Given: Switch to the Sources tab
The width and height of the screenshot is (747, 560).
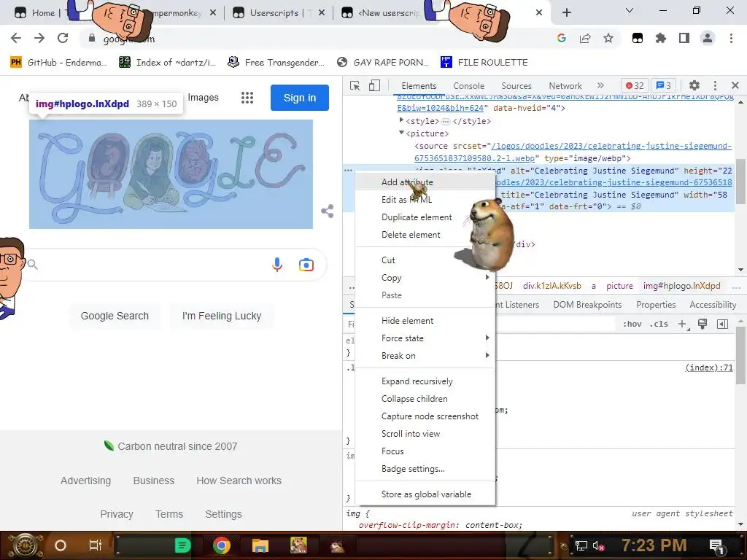Looking at the screenshot, I should point(516,86).
